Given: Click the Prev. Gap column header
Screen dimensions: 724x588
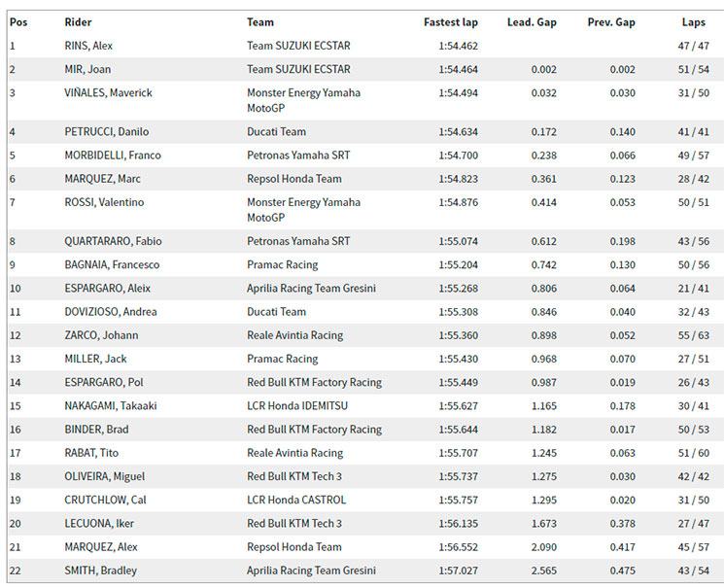Looking at the screenshot, I should [611, 22].
